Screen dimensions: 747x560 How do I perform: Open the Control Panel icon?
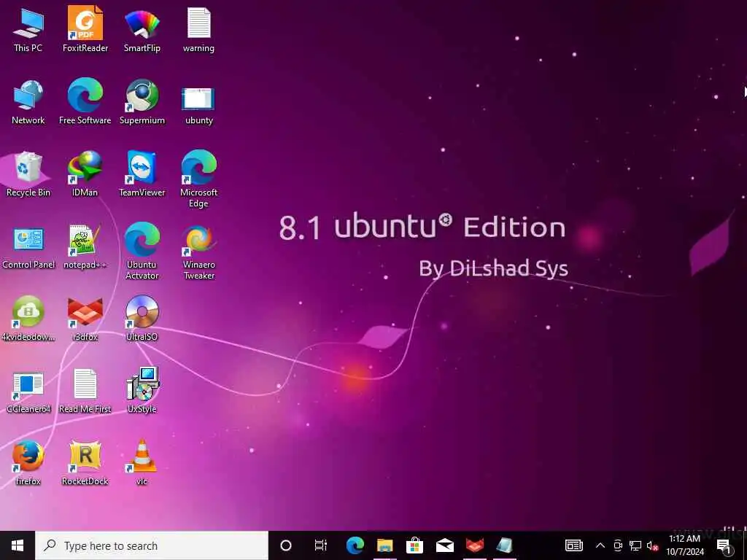(x=28, y=248)
